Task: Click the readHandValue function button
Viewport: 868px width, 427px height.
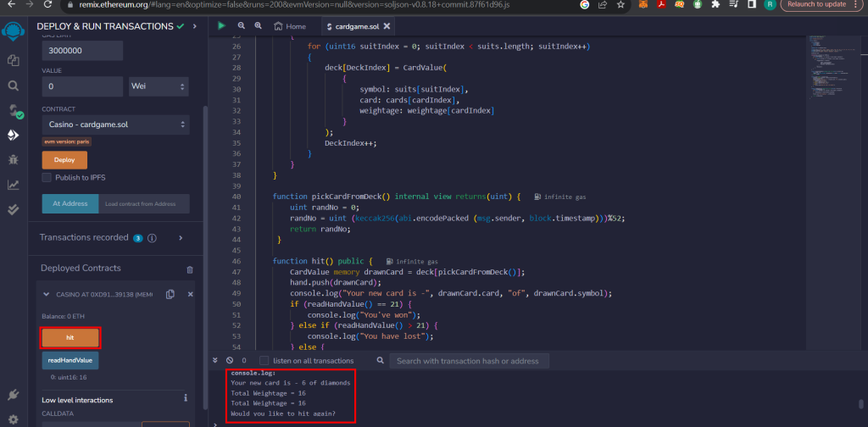Action: click(70, 361)
